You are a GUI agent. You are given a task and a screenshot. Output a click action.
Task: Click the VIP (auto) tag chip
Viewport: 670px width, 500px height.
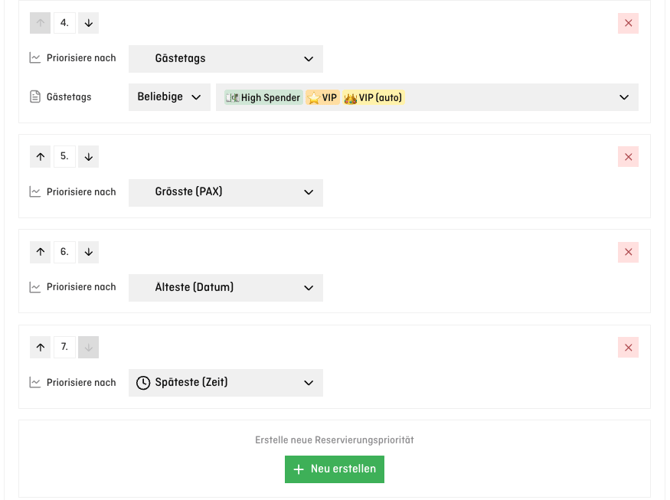[x=373, y=98]
